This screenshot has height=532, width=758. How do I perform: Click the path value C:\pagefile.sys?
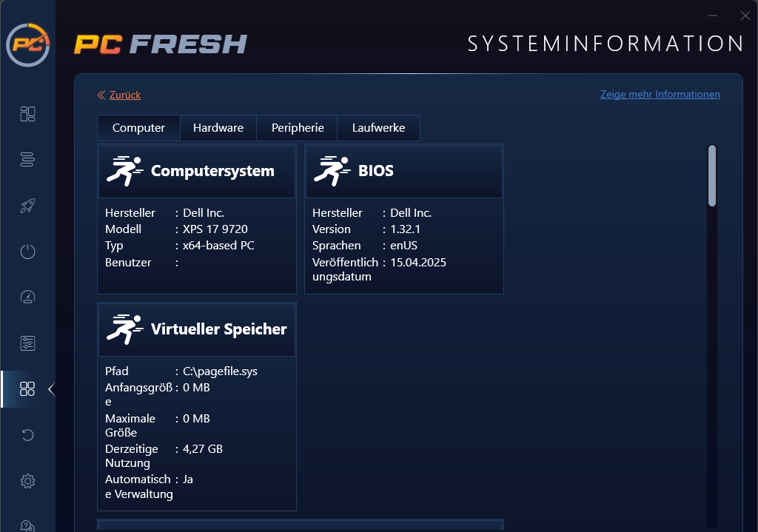click(220, 371)
